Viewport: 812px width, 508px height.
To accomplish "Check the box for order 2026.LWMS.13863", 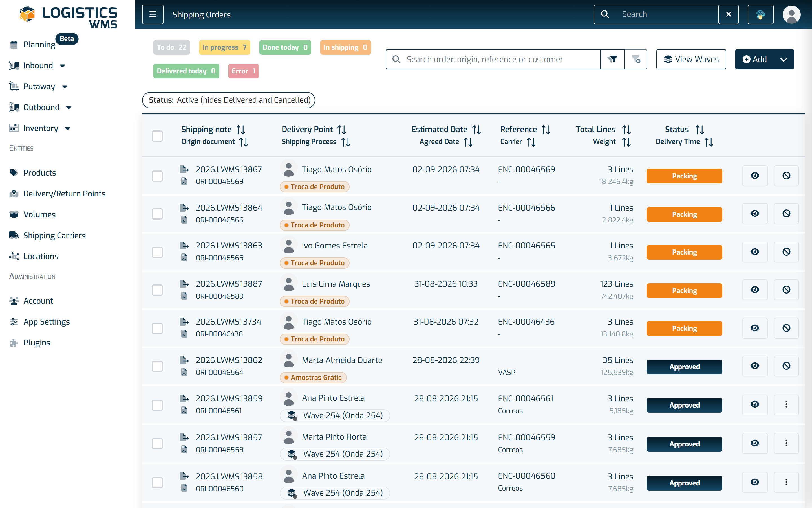I will coord(157,252).
